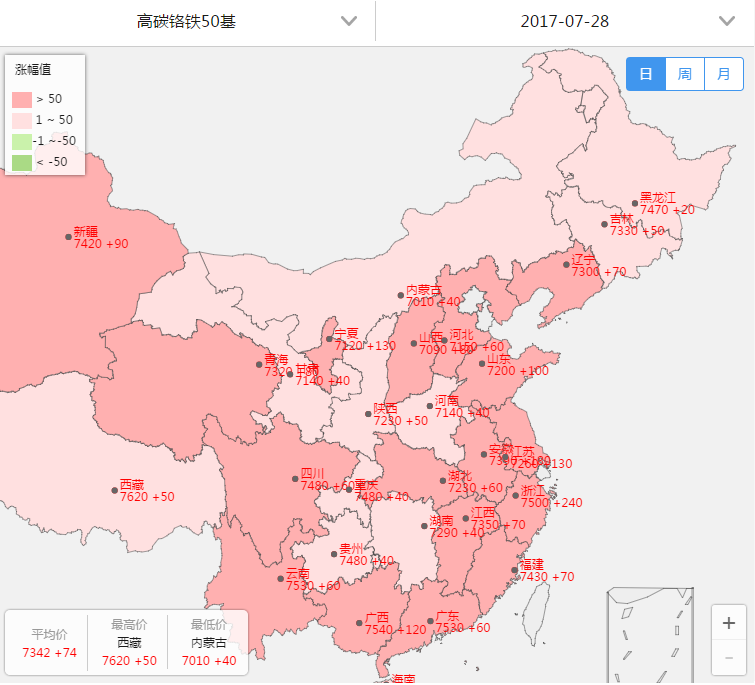Image resolution: width=755 pixels, height=685 pixels.
Task: Switch to the 月 (month) view
Action: [723, 74]
